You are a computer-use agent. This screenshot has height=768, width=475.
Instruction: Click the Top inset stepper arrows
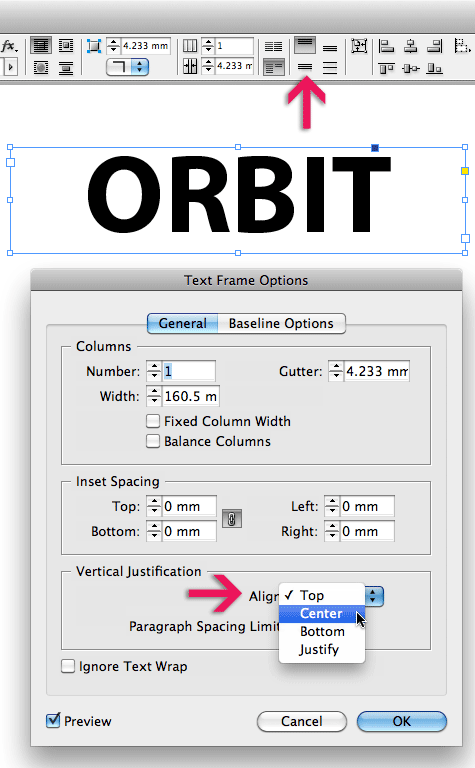point(154,506)
